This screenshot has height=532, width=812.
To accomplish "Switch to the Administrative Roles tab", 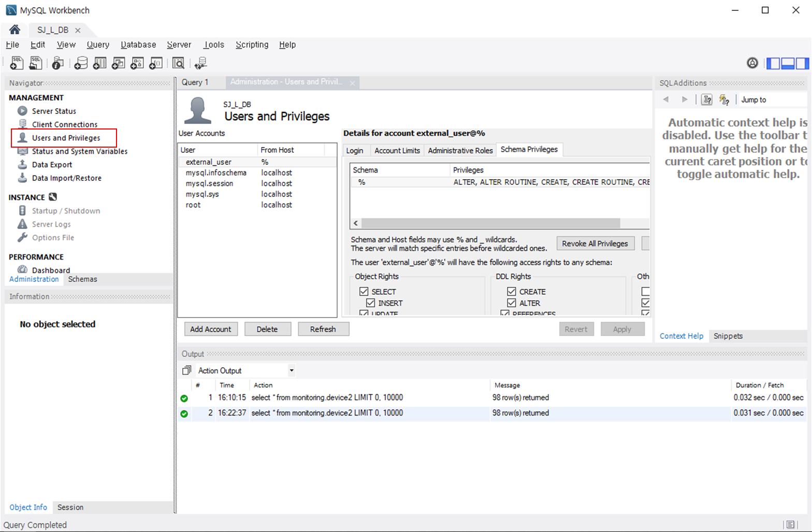I will (x=460, y=150).
